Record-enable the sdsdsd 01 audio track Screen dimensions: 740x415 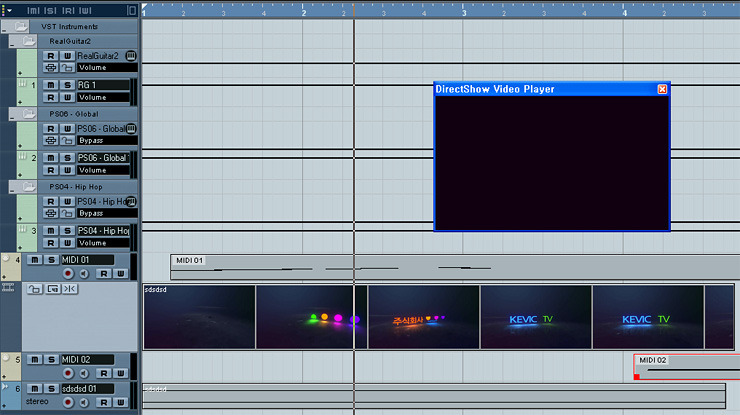point(68,402)
